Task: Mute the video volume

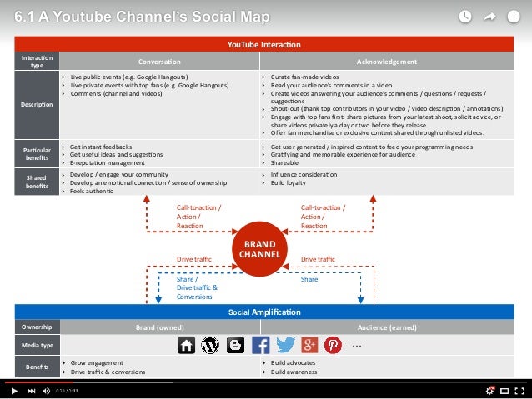Action: point(47,391)
